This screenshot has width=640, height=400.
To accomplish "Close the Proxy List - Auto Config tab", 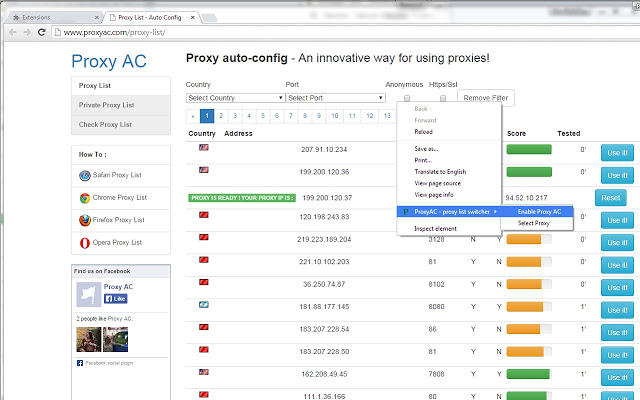I will tap(193, 18).
